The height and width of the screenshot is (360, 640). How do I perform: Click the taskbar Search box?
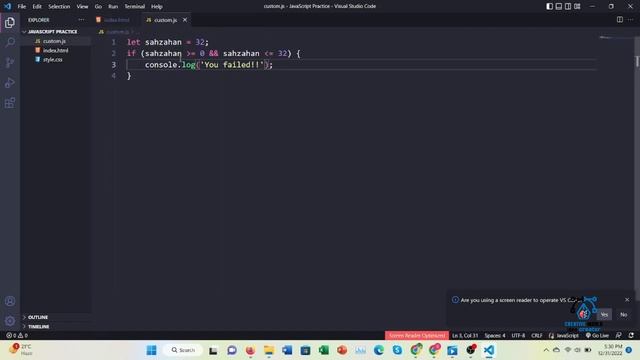point(183,350)
